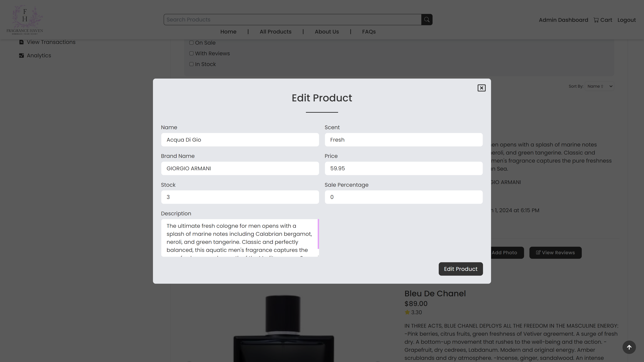This screenshot has height=362, width=644.
Task: Close the Edit Product dialog
Action: pos(481,88)
